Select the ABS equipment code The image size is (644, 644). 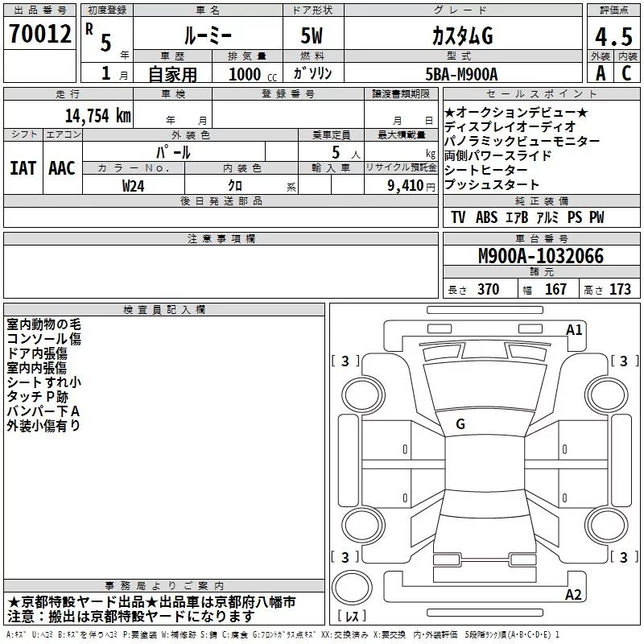click(487, 217)
